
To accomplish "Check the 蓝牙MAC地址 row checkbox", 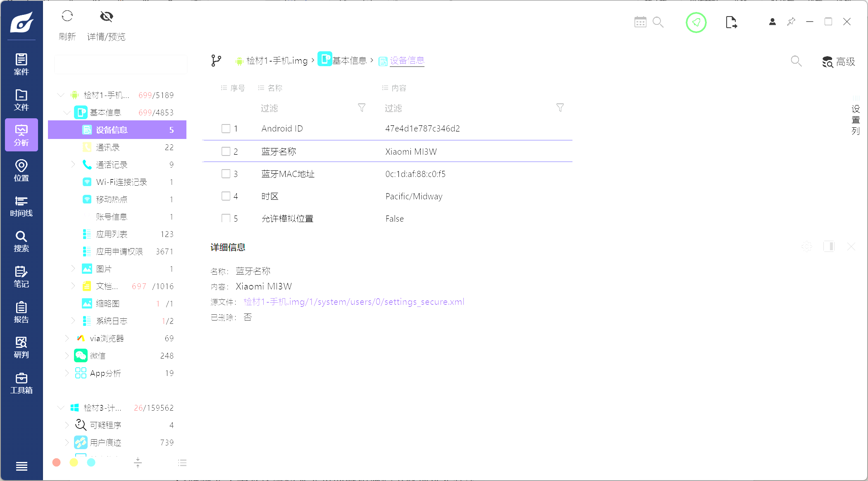I will [226, 174].
